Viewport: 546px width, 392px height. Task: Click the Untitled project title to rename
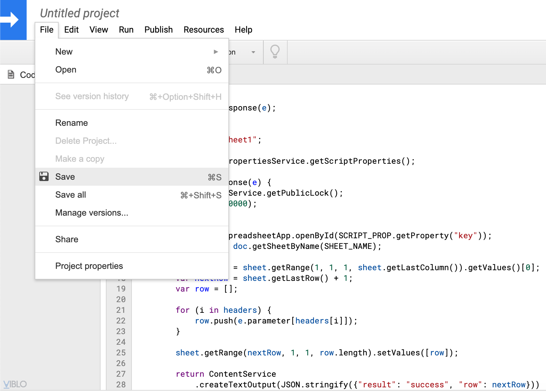pyautogui.click(x=79, y=13)
